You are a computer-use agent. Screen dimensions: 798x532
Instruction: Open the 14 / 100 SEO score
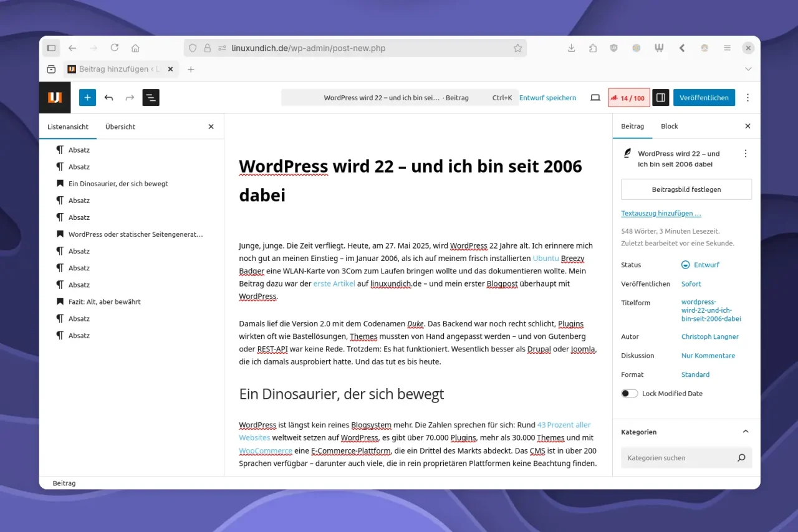click(x=628, y=98)
